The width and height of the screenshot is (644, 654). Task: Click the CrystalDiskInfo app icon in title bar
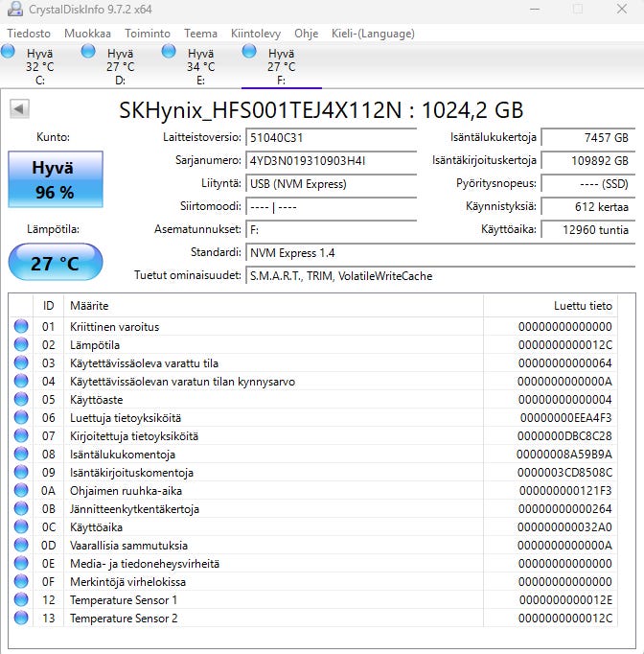click(13, 10)
